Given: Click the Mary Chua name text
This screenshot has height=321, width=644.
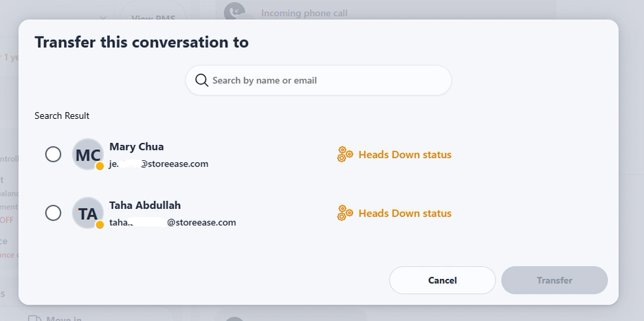Looking at the screenshot, I should 136,146.
